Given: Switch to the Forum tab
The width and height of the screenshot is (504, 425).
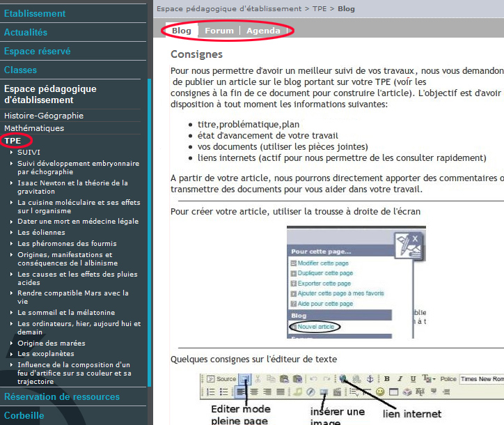Looking at the screenshot, I should (219, 31).
